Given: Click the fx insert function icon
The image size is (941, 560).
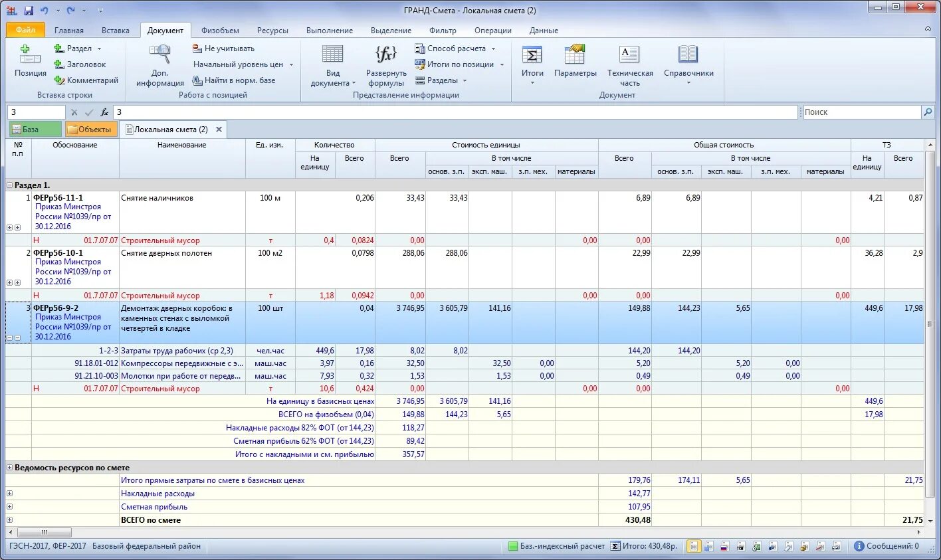Looking at the screenshot, I should click(x=104, y=112).
